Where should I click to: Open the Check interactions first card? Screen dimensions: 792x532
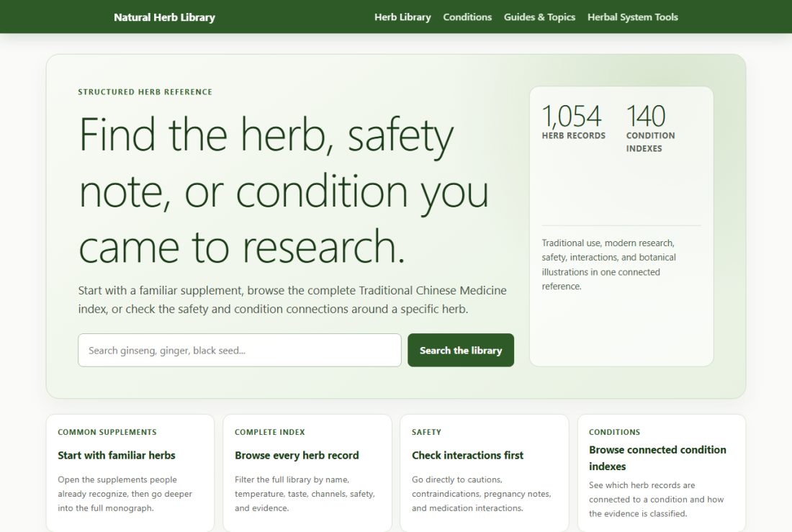pyautogui.click(x=485, y=473)
